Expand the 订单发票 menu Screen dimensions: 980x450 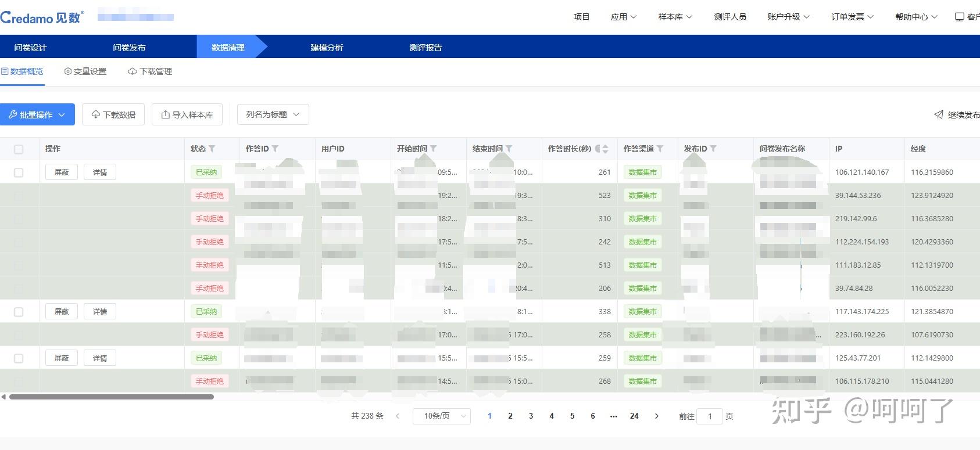point(853,17)
